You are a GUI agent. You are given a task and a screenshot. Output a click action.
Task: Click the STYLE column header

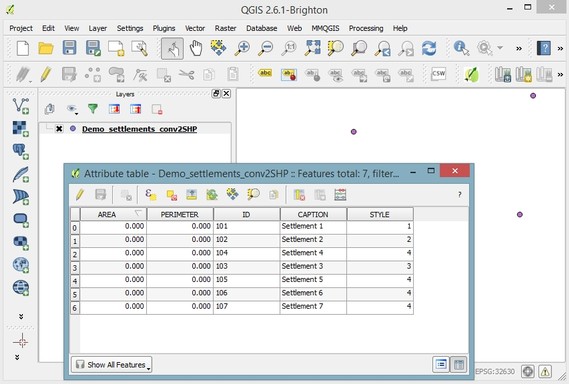click(x=380, y=214)
